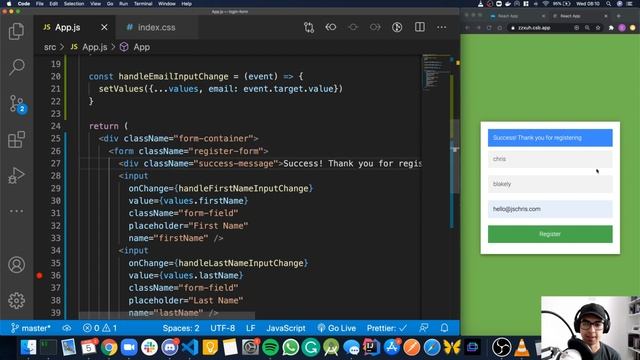Image resolution: width=640 pixels, height=360 pixels.
Task: Reload the browser page
Action: [489, 28]
